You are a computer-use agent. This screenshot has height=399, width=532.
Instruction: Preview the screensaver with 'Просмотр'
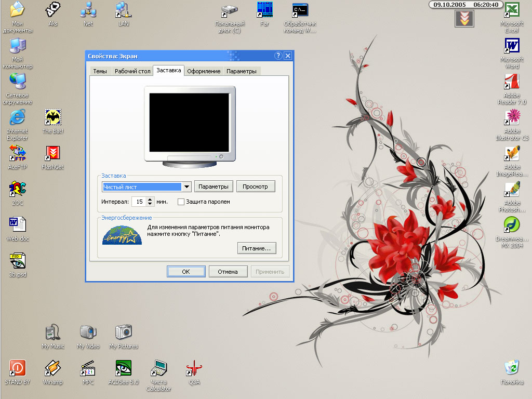coord(256,187)
